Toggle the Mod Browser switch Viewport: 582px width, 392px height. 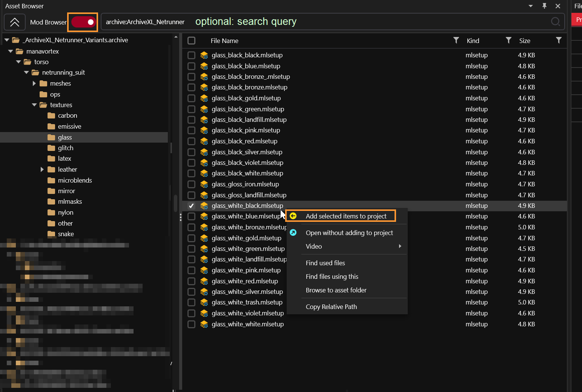(83, 22)
